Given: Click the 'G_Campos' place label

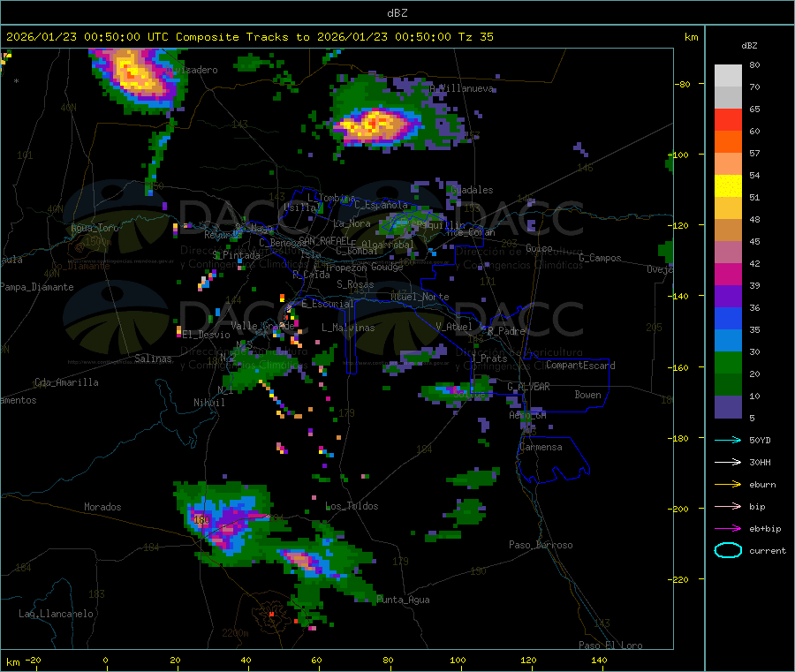Looking at the screenshot, I should (x=600, y=258).
